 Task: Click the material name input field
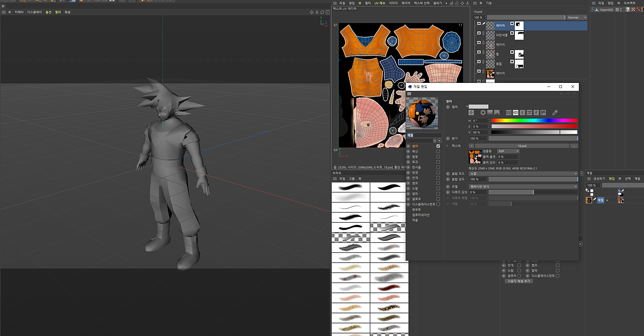tap(424, 135)
